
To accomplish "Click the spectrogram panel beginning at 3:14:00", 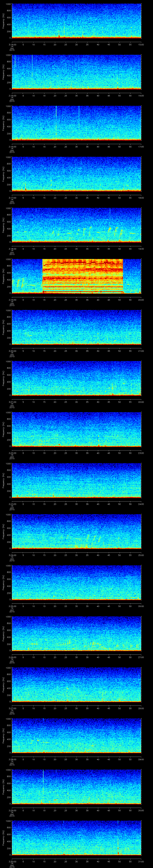I will [x=76, y=21].
